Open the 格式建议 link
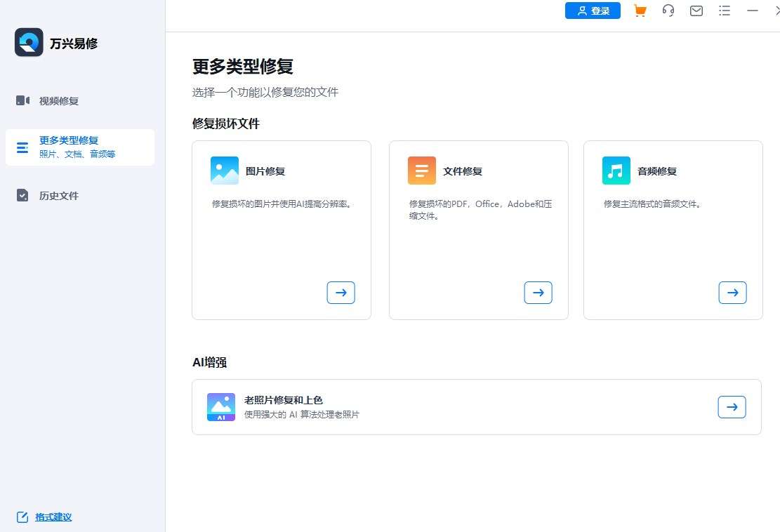780x532 pixels. tap(53, 517)
